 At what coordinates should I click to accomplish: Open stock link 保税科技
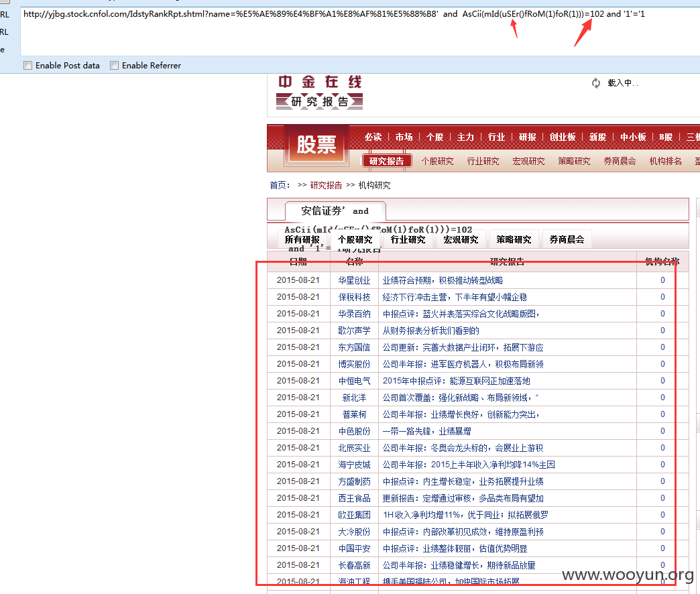354,297
